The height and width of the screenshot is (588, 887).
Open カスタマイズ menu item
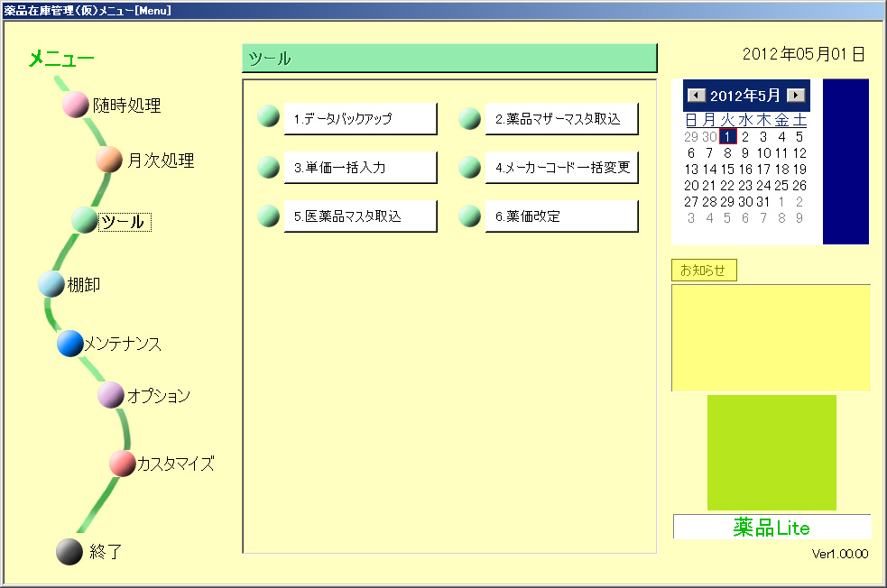coord(176,464)
